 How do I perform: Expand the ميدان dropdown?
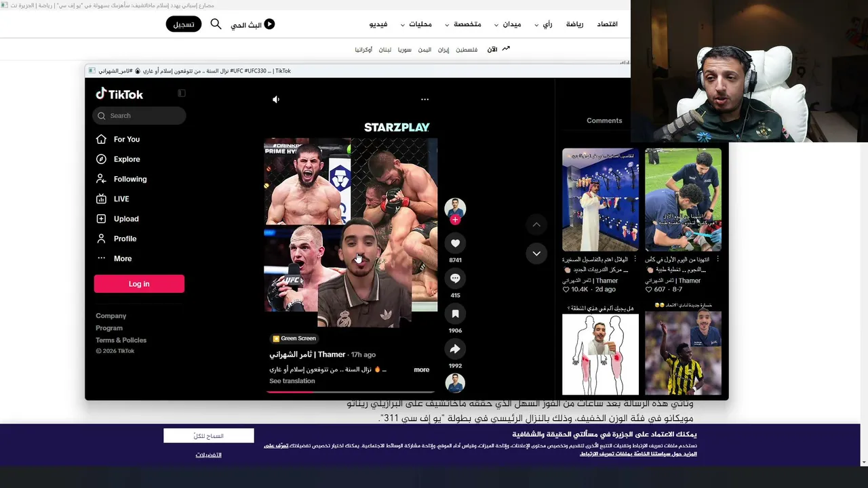508,24
